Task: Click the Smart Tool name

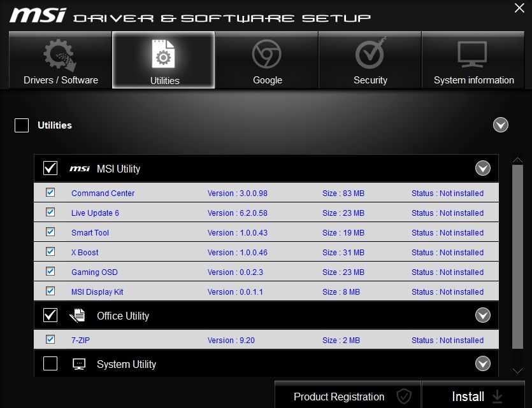Action: coord(90,232)
